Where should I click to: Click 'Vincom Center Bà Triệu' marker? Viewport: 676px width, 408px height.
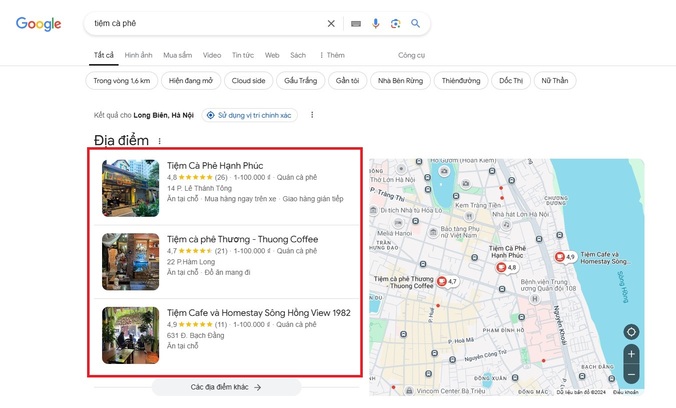pyautogui.click(x=409, y=391)
